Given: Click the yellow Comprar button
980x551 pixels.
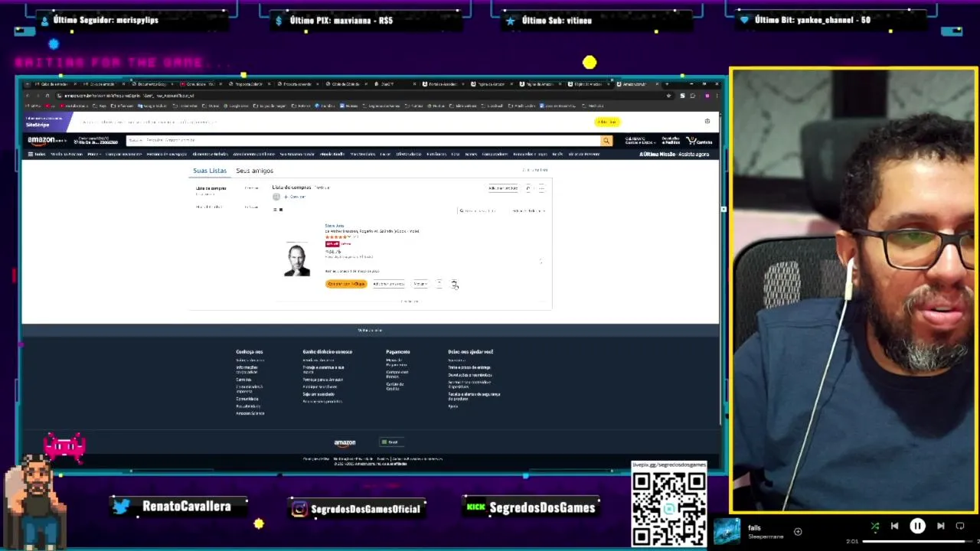Looking at the screenshot, I should pos(346,284).
